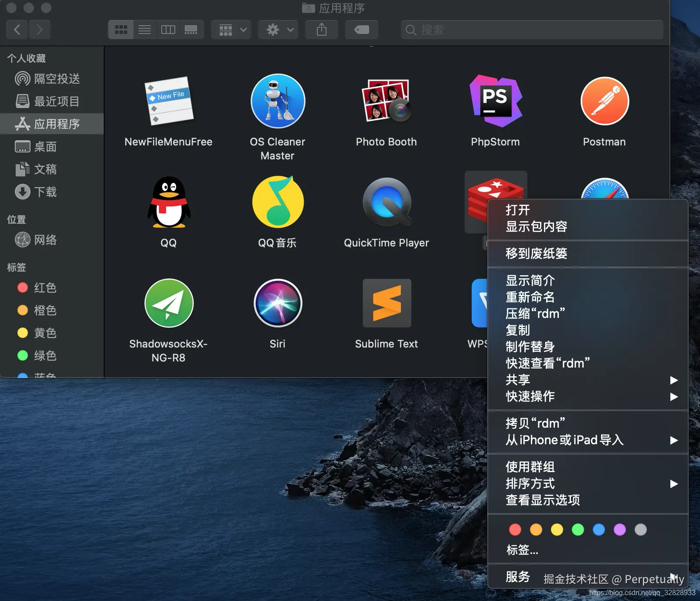Launch QuickTime Player
Screen dimensions: 700x601
click(387, 202)
